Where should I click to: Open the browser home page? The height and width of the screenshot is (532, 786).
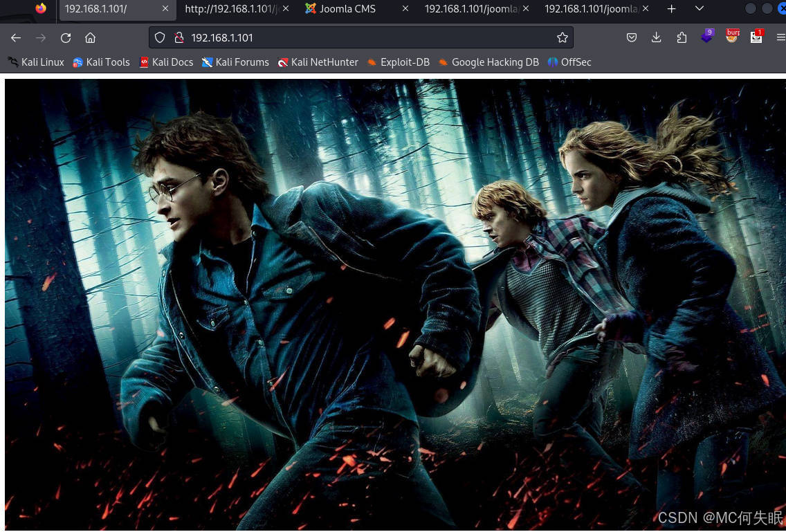(x=90, y=37)
